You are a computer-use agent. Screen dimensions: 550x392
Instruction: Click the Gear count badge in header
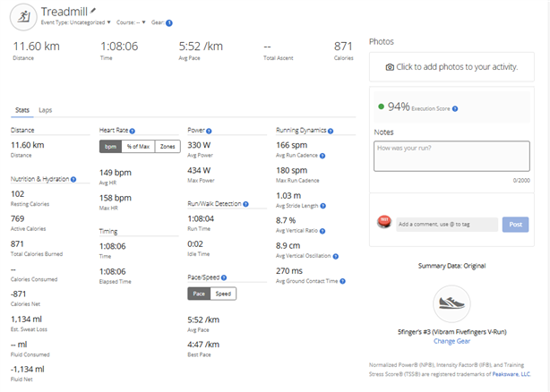[x=169, y=22]
